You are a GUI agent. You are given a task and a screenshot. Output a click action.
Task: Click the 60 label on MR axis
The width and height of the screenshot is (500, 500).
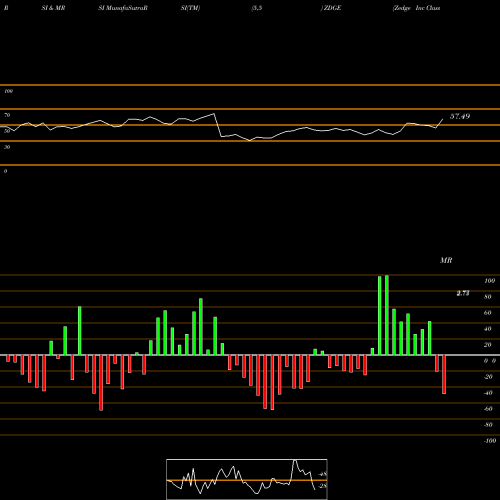point(488,313)
